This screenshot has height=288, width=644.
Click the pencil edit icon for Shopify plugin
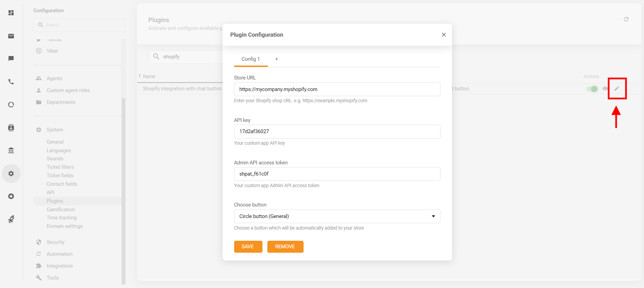616,89
